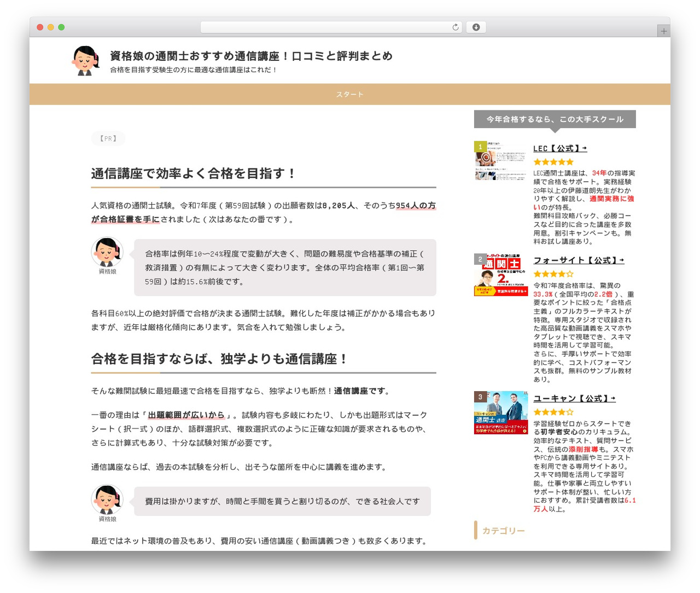Open the スタート menu item

tap(350, 95)
